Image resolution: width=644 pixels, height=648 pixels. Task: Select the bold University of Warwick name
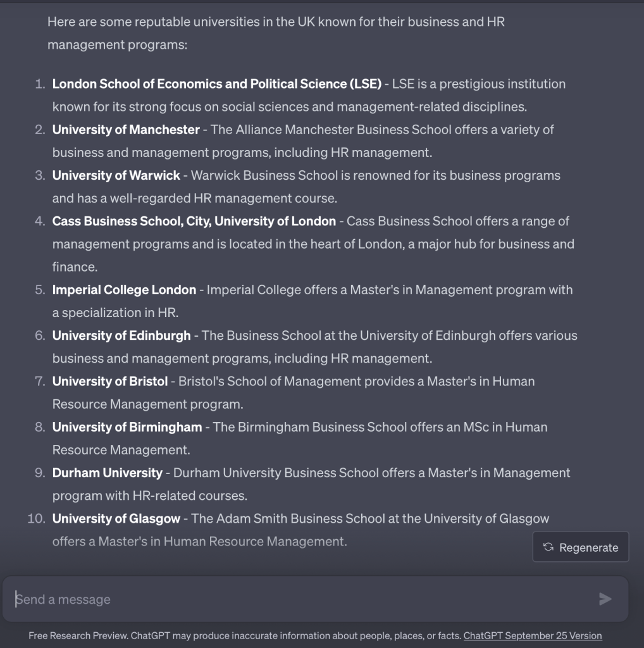click(x=116, y=175)
